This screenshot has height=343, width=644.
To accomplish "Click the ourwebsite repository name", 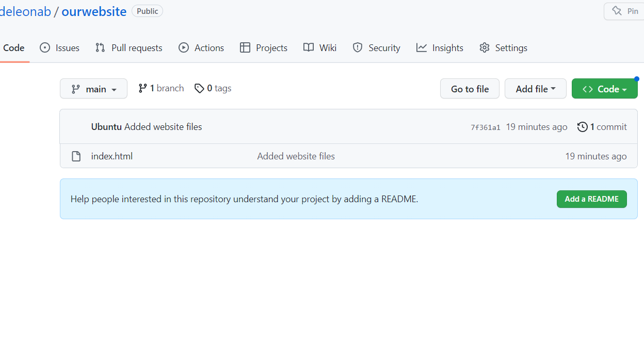I will coord(94,11).
